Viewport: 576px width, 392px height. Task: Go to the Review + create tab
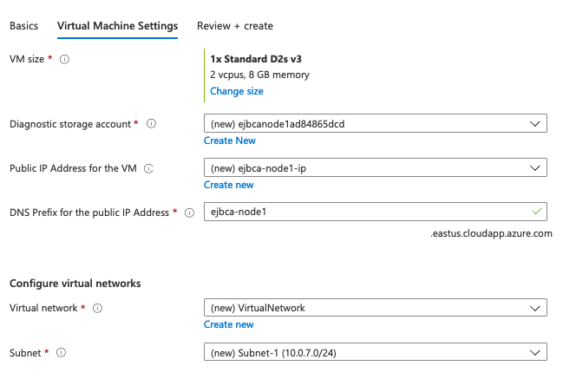234,26
